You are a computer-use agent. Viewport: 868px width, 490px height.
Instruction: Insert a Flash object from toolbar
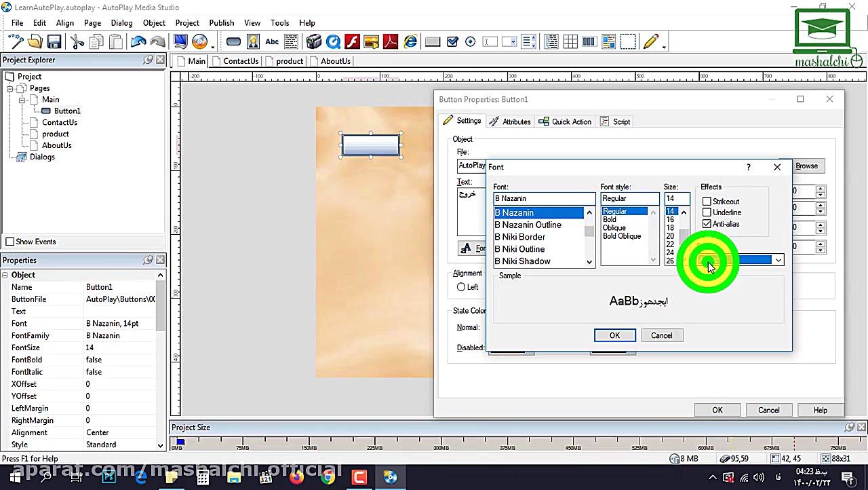pyautogui.click(x=352, y=42)
